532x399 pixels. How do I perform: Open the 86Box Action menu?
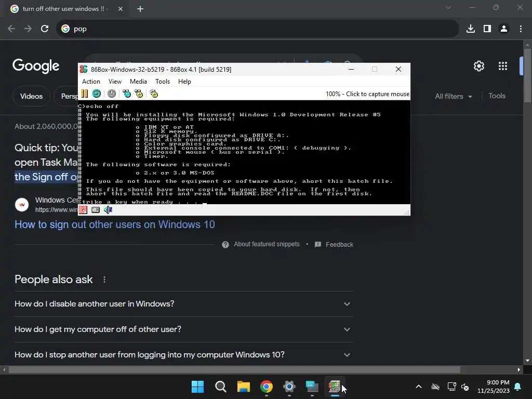pyautogui.click(x=91, y=82)
